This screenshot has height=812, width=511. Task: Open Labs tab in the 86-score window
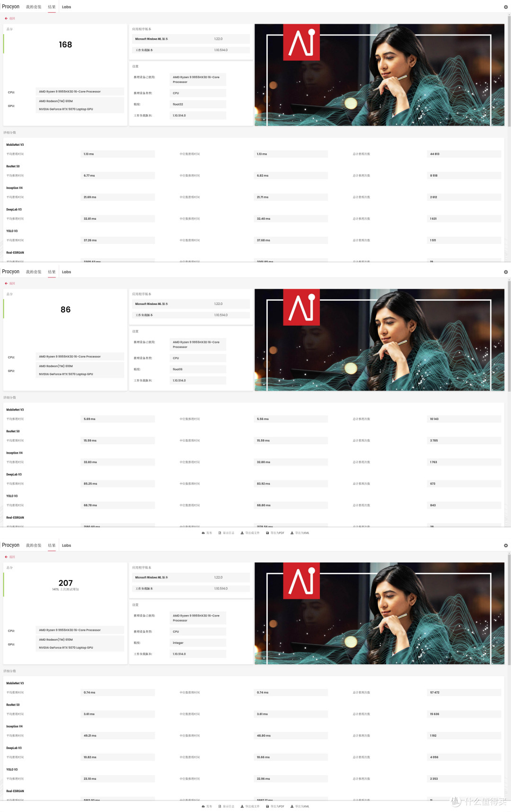coord(66,272)
